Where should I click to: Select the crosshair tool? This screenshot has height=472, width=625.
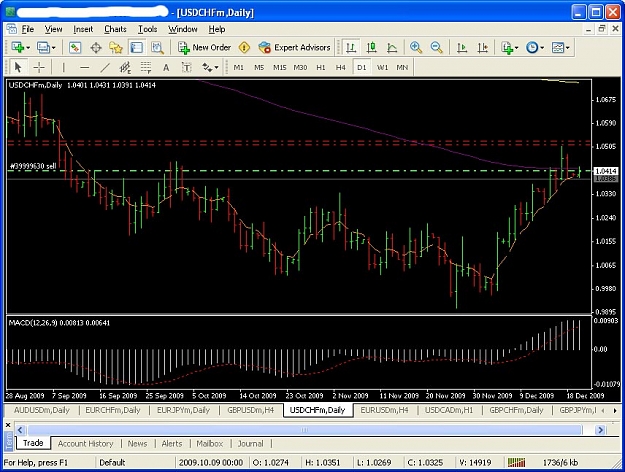[x=39, y=67]
